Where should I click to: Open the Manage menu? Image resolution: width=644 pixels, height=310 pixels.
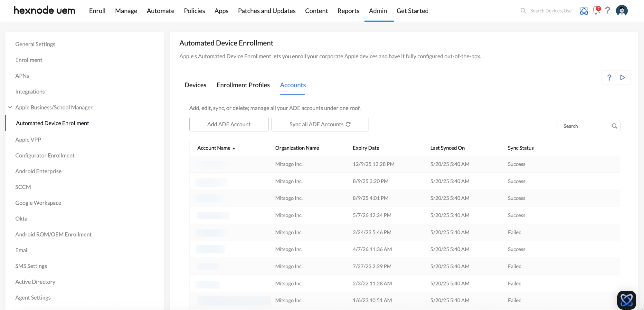pos(126,11)
